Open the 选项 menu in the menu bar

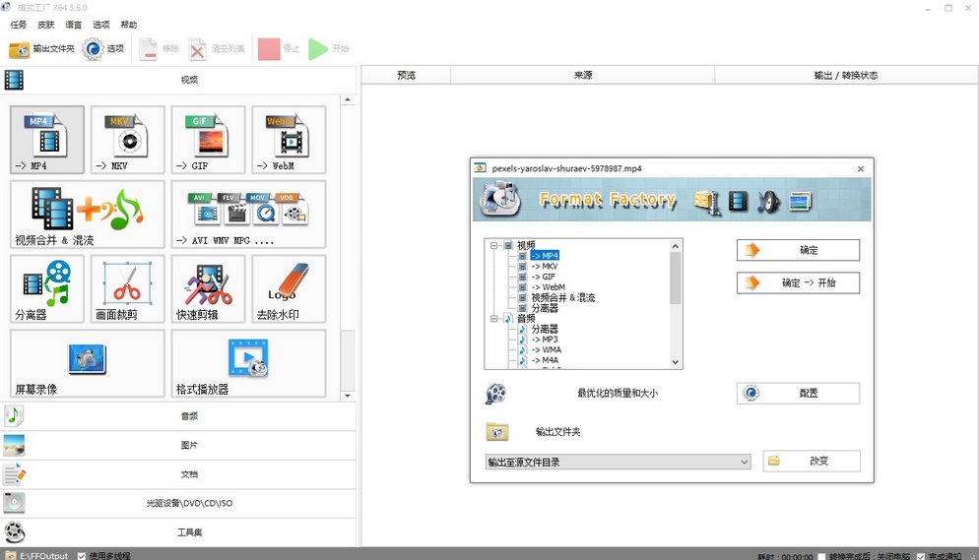[101, 25]
